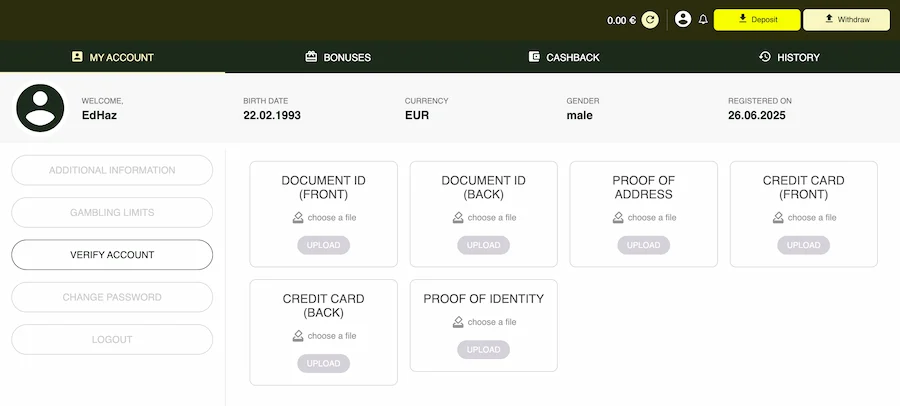The height and width of the screenshot is (406, 900).
Task: Switch to the History tab
Action: tap(788, 57)
